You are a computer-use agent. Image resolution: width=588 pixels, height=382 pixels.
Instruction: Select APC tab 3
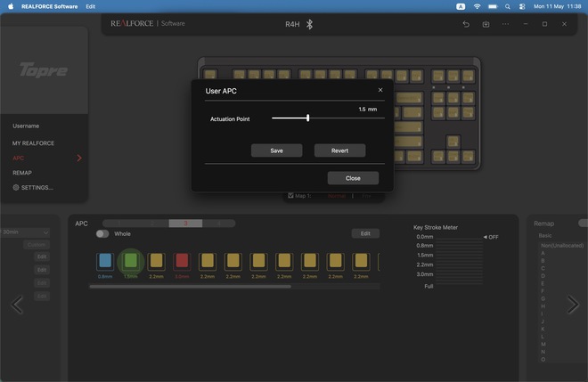pos(185,224)
